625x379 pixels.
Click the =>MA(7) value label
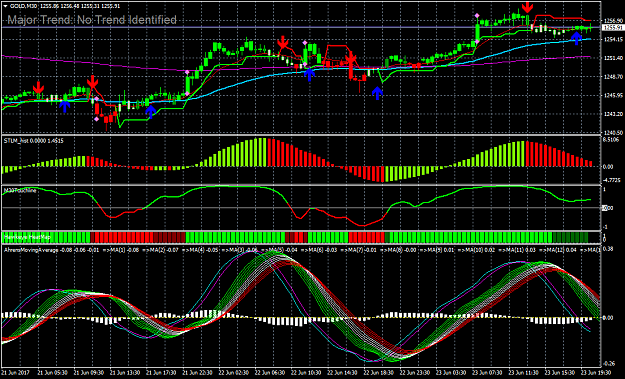click(359, 250)
